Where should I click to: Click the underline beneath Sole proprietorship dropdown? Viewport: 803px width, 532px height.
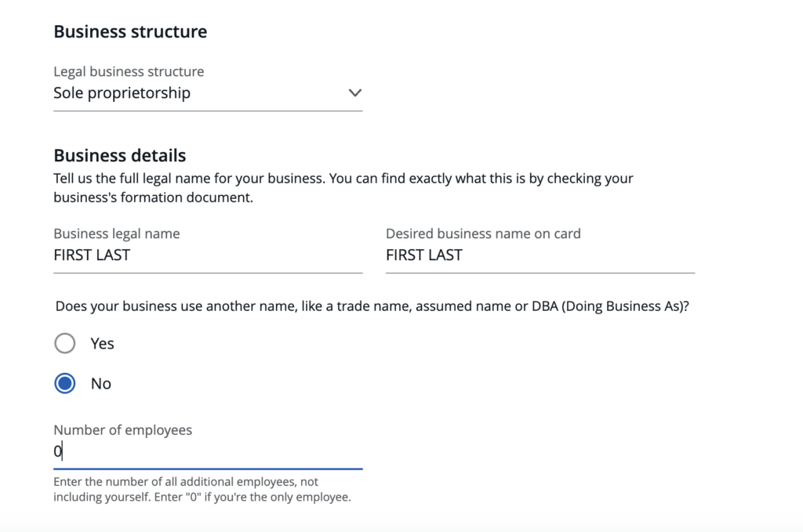207,110
